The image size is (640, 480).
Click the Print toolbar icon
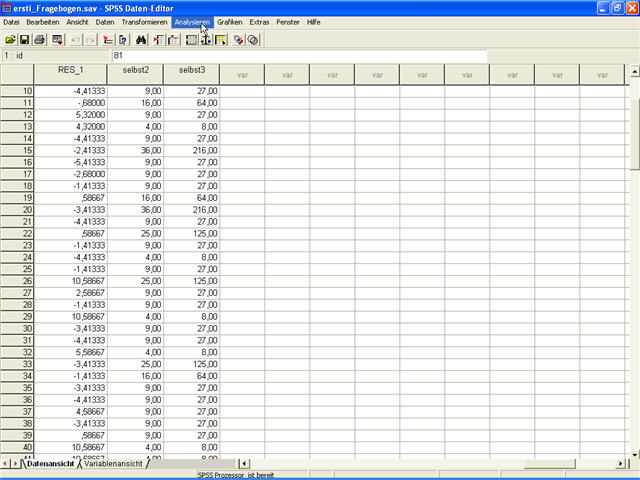(x=40, y=39)
